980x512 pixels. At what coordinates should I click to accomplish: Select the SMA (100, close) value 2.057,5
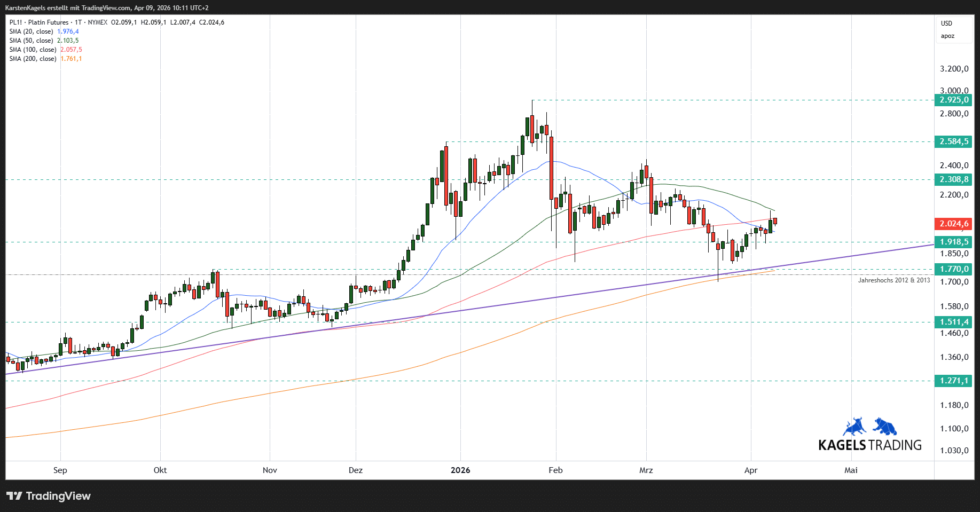coord(71,50)
